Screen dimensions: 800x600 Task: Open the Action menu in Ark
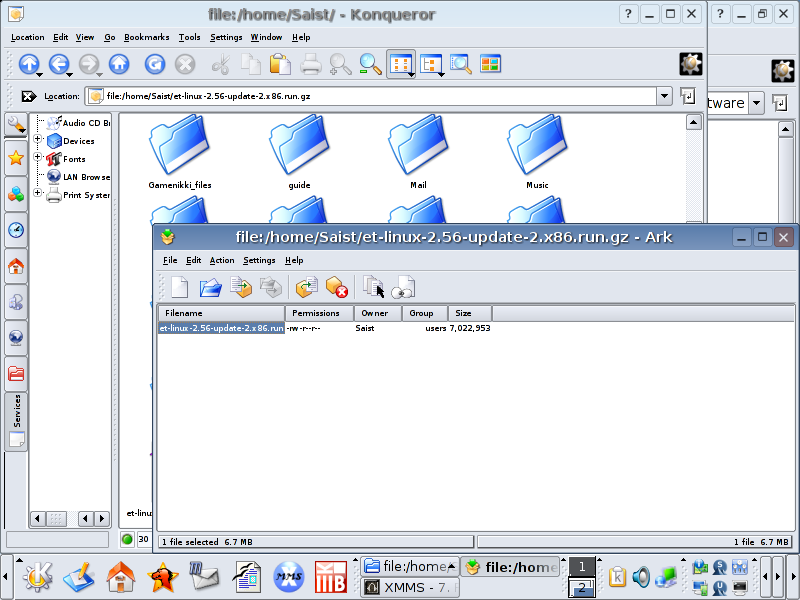click(222, 260)
